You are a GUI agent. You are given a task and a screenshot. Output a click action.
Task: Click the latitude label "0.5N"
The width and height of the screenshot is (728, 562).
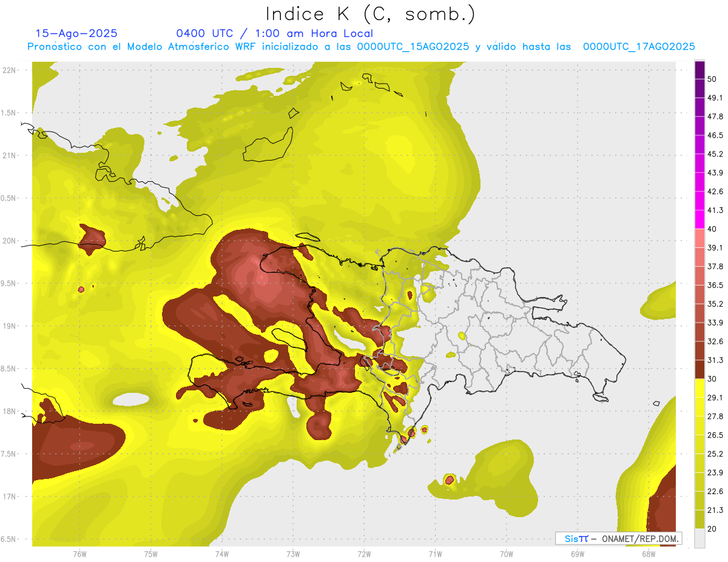8,198
